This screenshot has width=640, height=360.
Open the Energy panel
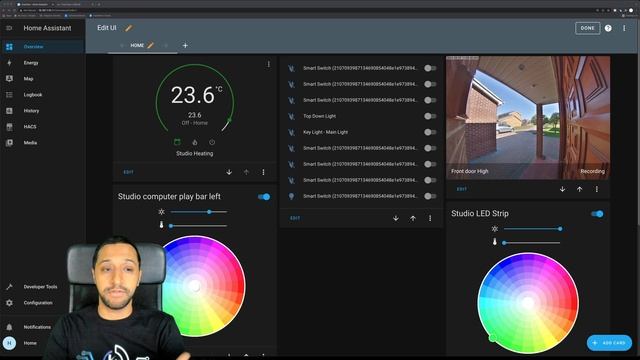(42, 63)
